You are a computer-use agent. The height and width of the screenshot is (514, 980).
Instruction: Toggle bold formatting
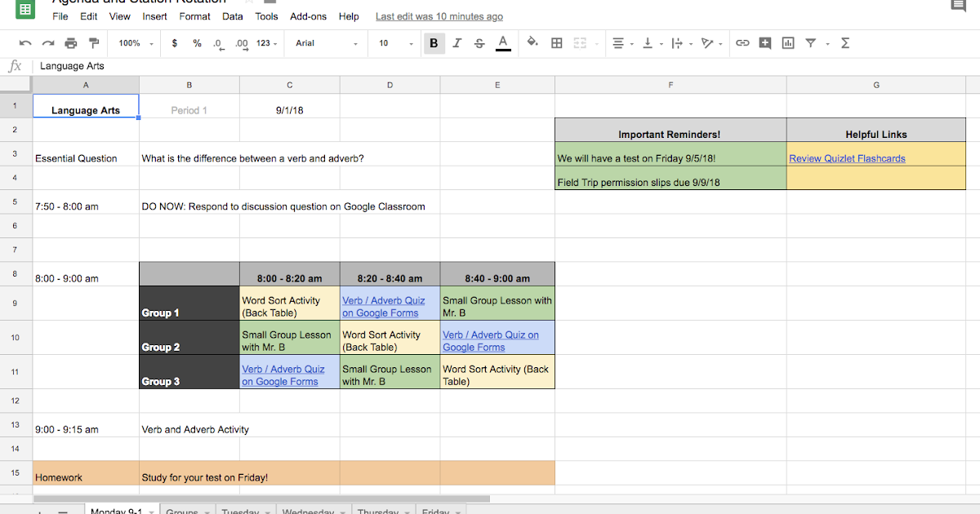tap(434, 42)
